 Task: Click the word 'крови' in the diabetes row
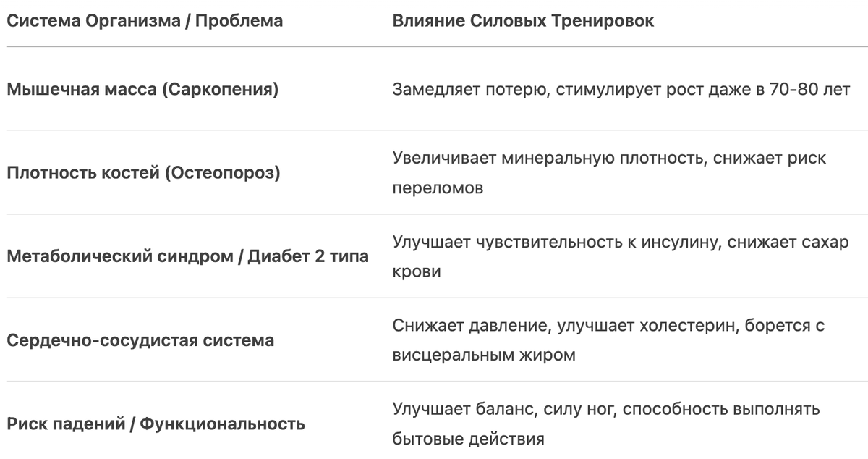pyautogui.click(x=417, y=272)
